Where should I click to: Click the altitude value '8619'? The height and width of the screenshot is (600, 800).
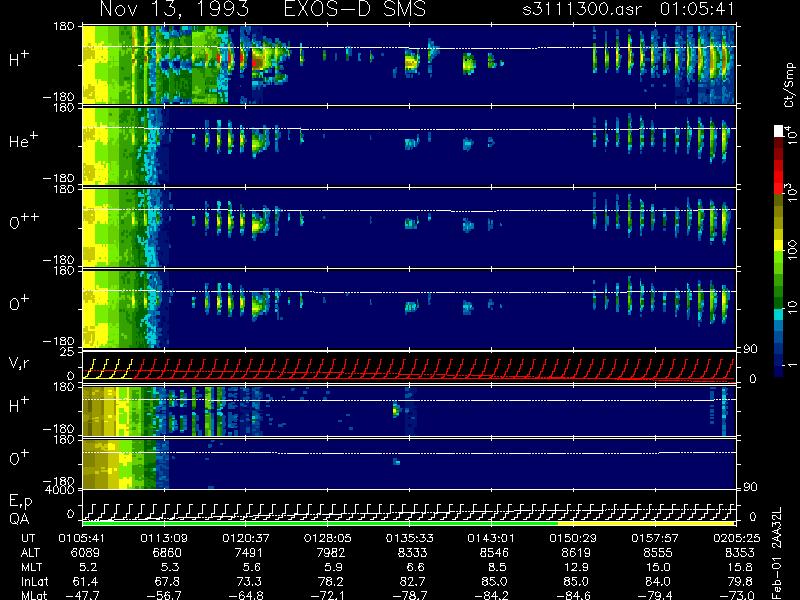tap(576, 553)
